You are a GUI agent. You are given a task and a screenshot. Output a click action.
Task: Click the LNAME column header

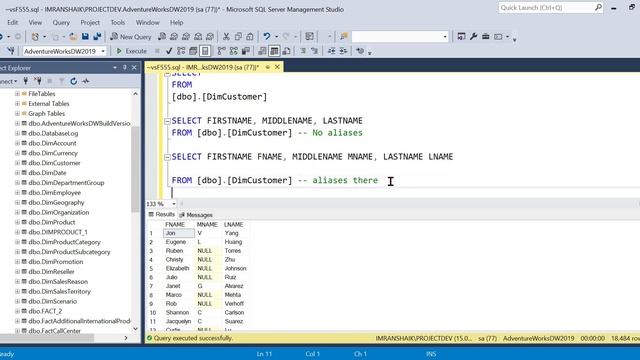235,224
